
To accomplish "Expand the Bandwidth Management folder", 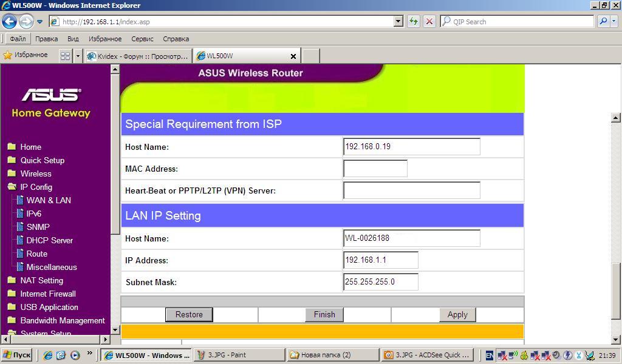I will click(x=56, y=320).
